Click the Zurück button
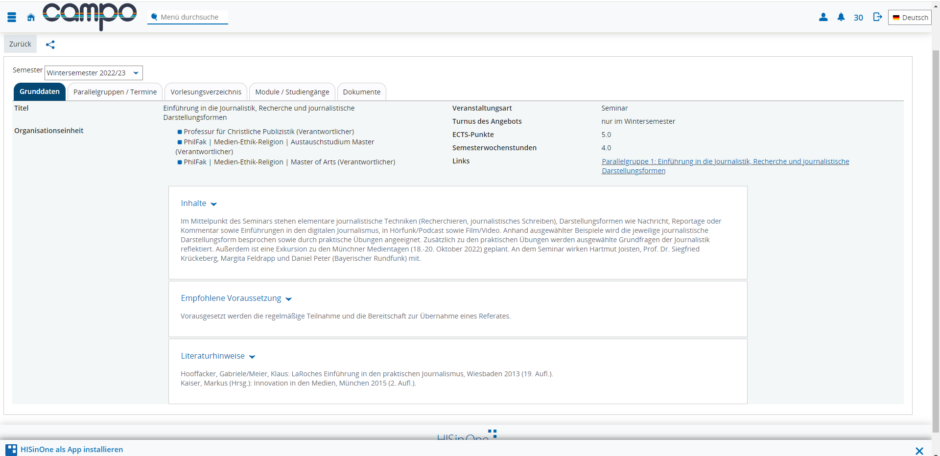940x456 pixels. click(x=20, y=44)
